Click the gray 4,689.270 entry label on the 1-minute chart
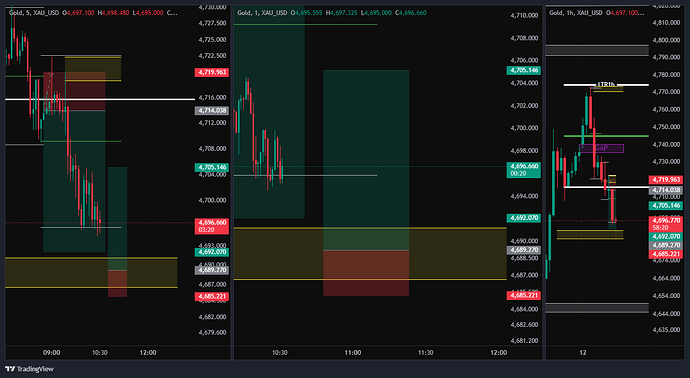Viewport: 690px width, 378px height. click(524, 250)
